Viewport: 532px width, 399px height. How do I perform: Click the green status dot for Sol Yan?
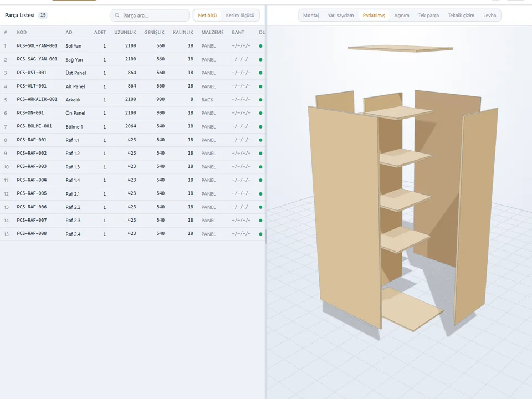click(260, 46)
